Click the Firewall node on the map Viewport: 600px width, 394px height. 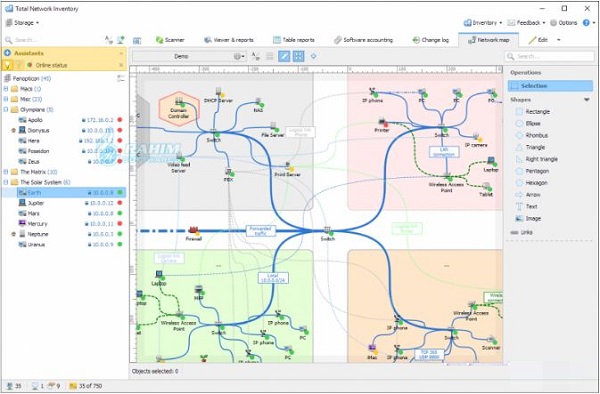pos(194,233)
